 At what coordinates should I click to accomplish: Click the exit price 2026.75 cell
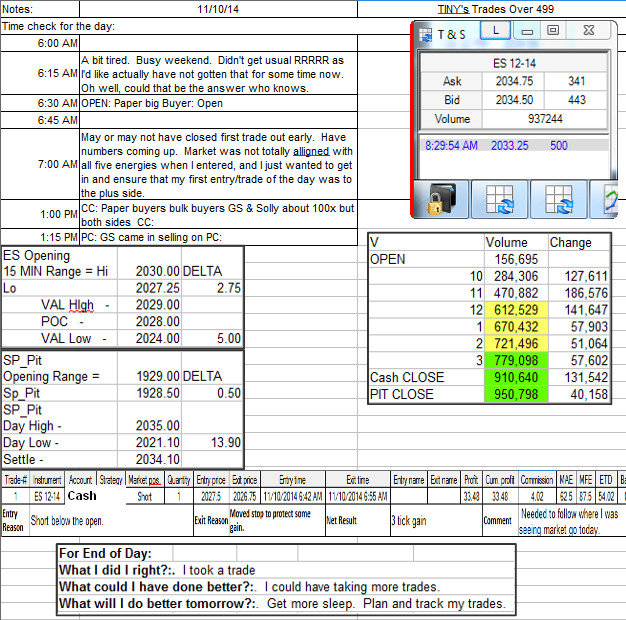[245, 497]
